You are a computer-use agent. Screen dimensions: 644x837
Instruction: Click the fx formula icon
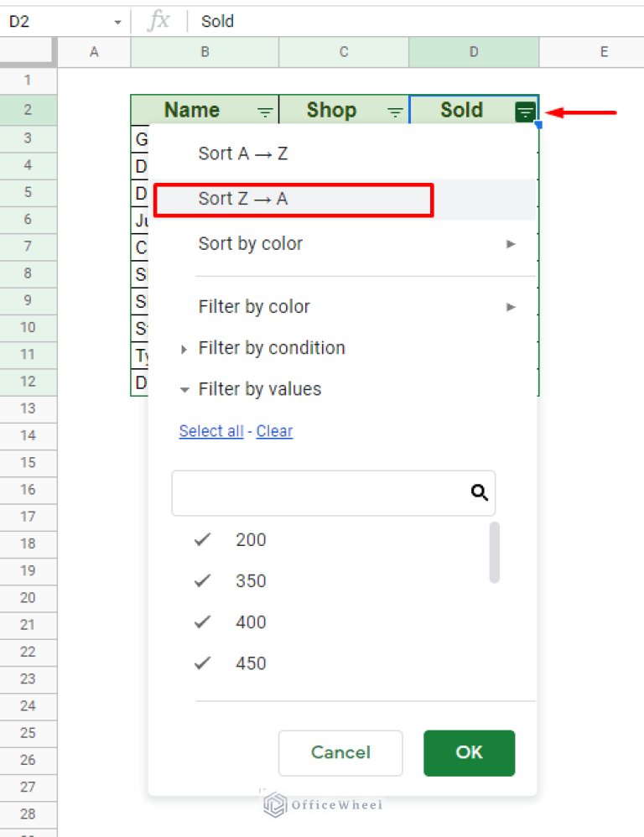click(x=158, y=21)
